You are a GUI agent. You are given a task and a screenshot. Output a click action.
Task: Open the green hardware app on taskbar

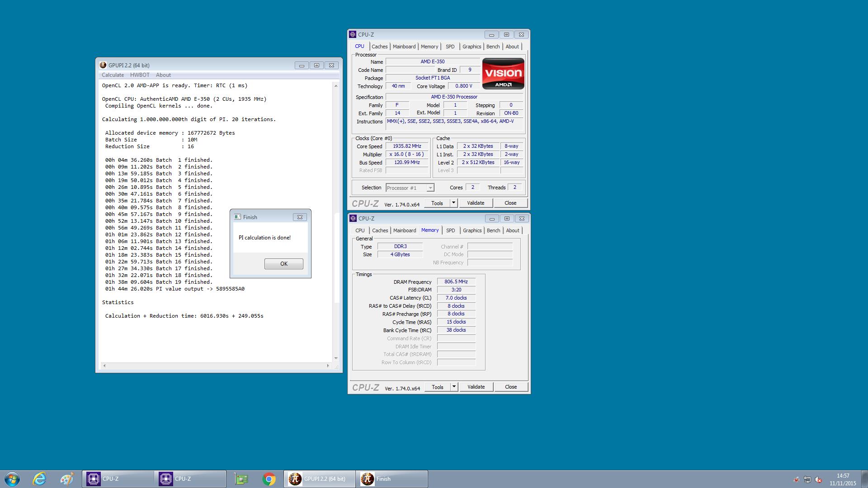pyautogui.click(x=241, y=479)
